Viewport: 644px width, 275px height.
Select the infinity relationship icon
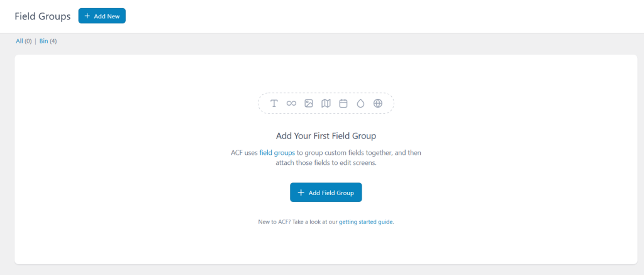[x=291, y=104]
